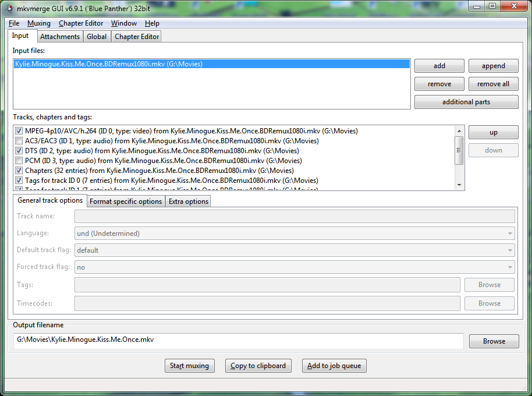Viewport: 532px width, 396px height.
Task: Select Tags for track ID 0 row text
Action: coord(171,180)
